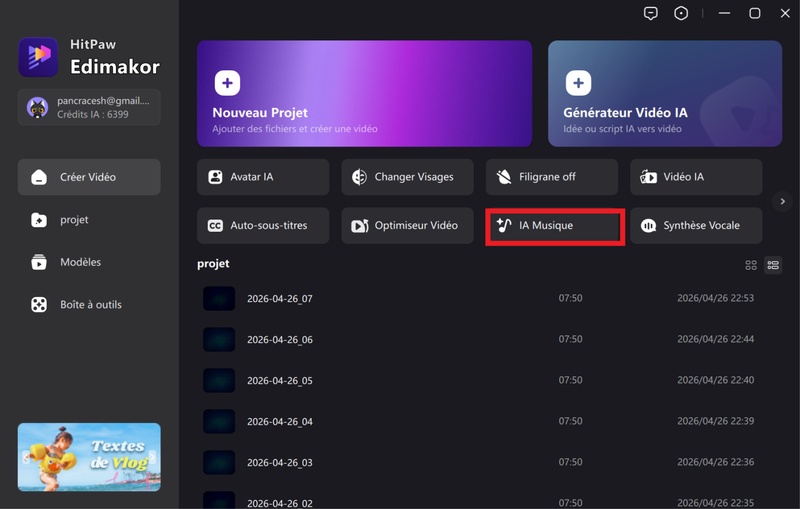Open the Vidéo IA tool

click(x=696, y=177)
